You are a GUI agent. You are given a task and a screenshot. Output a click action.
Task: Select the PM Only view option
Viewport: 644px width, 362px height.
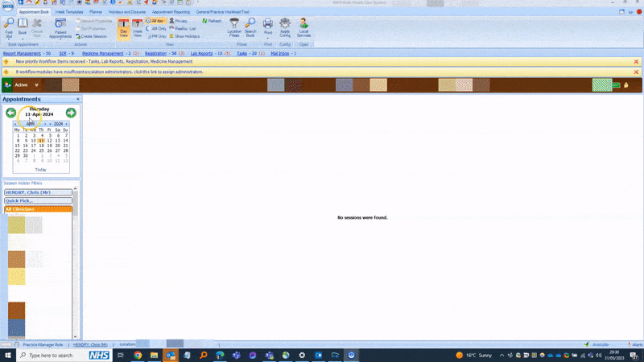click(156, 36)
